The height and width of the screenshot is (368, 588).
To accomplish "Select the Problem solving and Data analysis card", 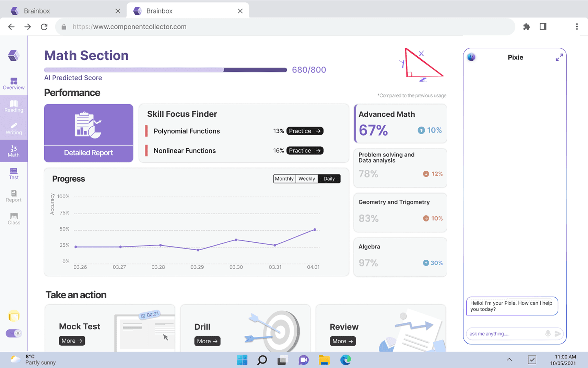I will click(x=400, y=168).
